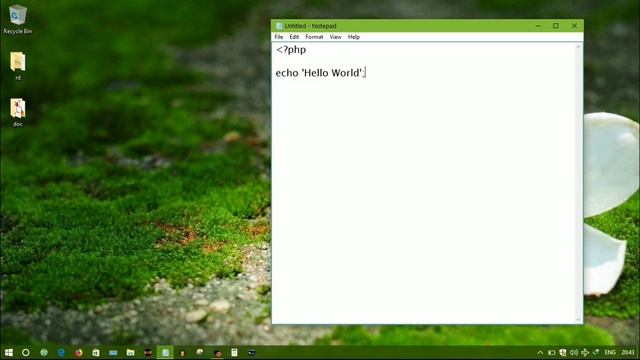The height and width of the screenshot is (360, 640).
Task: Open the Recycle Bin desktop icon
Action: point(18,19)
